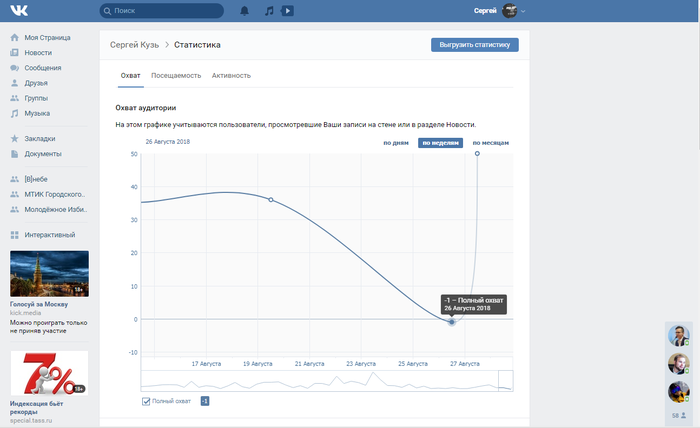Open Документы in the sidebar

[x=43, y=154]
